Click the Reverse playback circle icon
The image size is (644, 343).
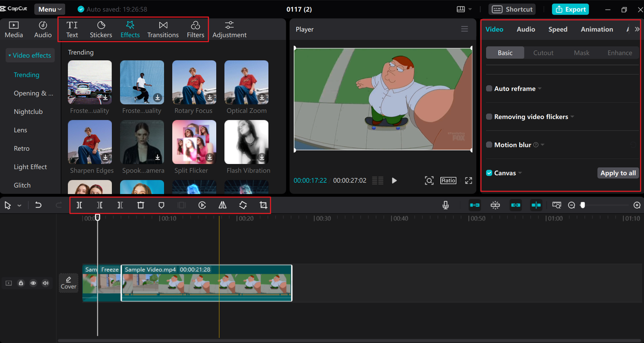tap(202, 205)
